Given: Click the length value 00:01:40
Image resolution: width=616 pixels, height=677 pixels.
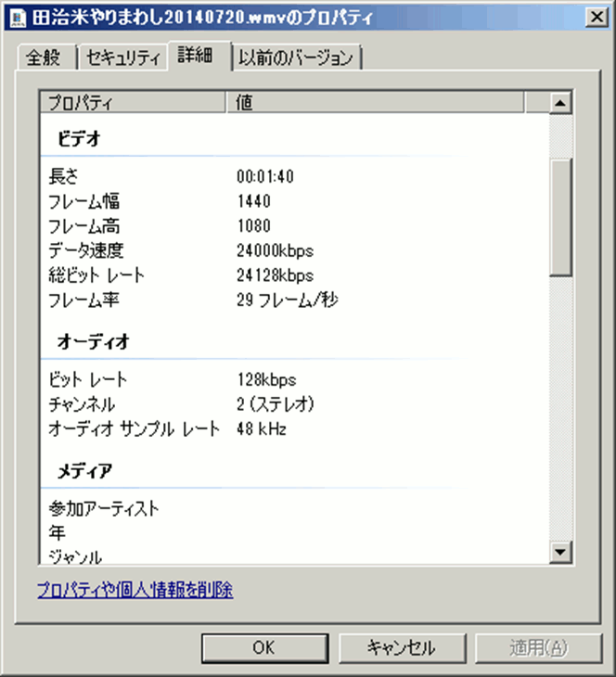Looking at the screenshot, I should click(265, 176).
